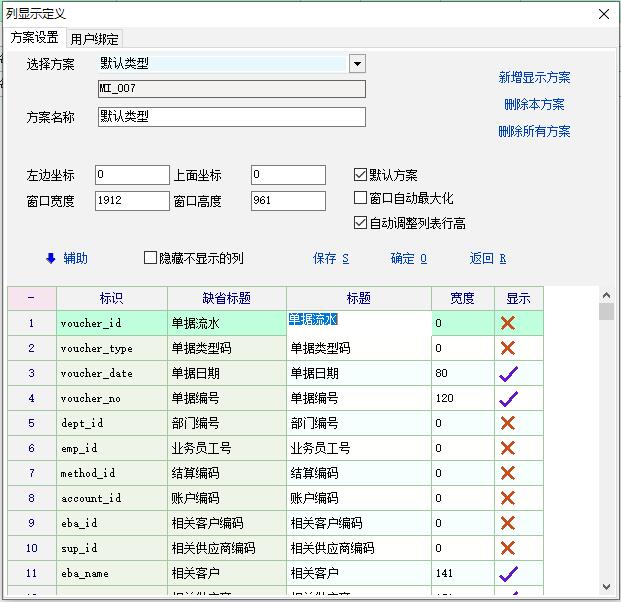The image size is (621, 602).
Task: Check the 隐藏不显示的列 option
Action: (x=151, y=258)
